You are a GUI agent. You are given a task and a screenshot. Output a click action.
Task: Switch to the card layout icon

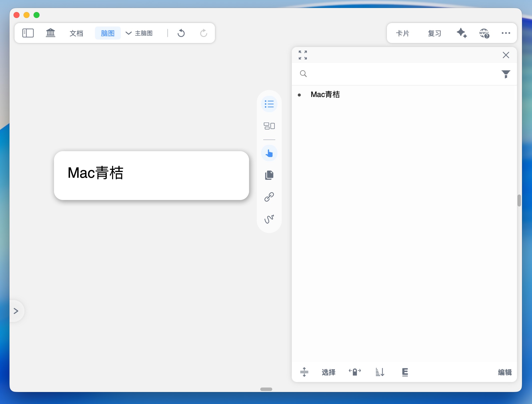tap(269, 126)
